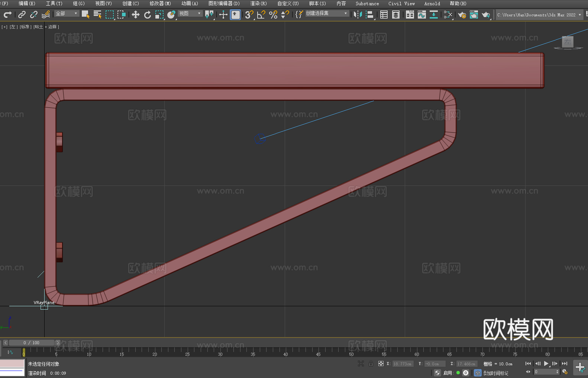
Task: Show the Ribbon toggle icon
Action: point(410,14)
